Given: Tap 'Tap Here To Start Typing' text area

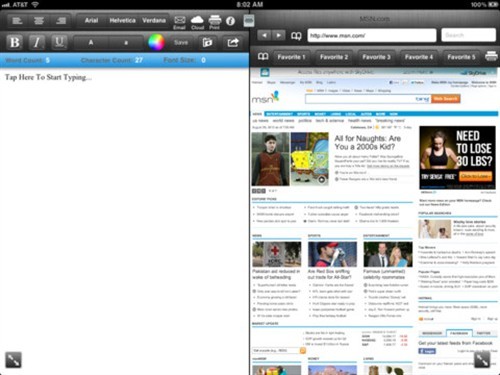Looking at the screenshot, I should (x=48, y=77).
